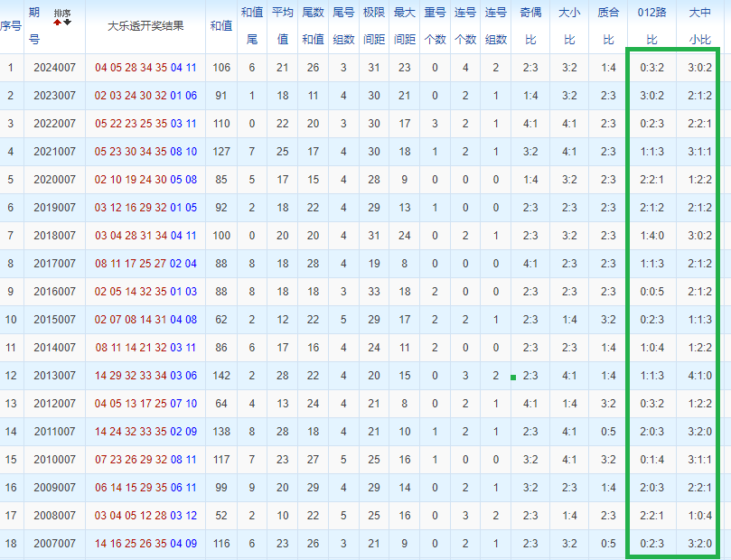
Task: Click the red ascending sort arrow
Action: click(x=59, y=22)
